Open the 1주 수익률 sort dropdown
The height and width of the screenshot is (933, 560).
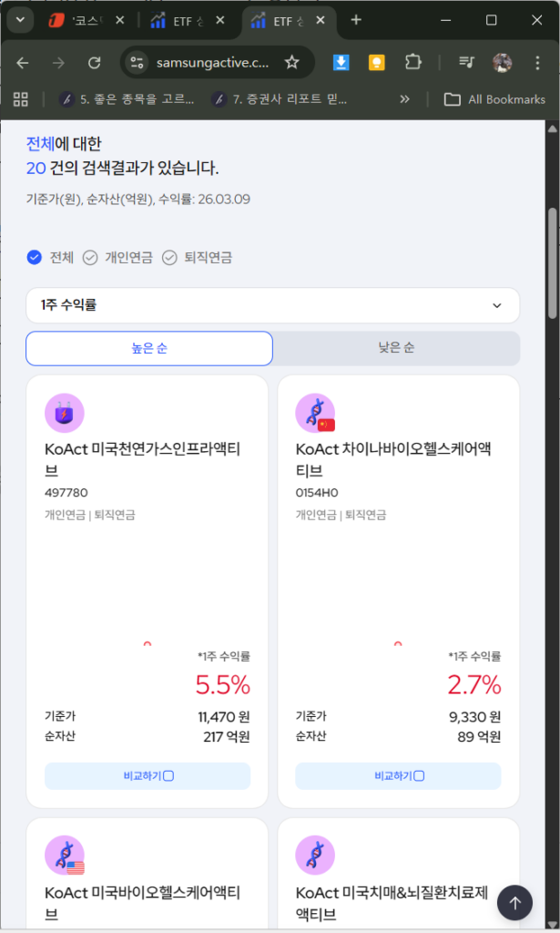272,305
